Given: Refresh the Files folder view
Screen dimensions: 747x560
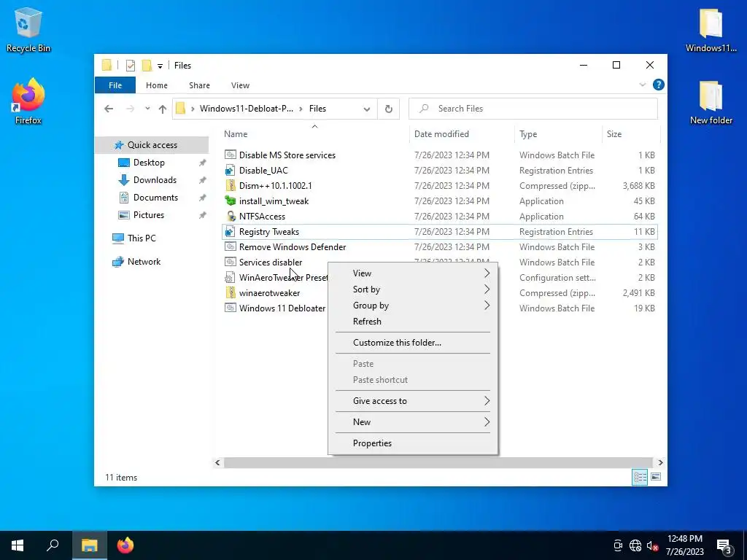Looking at the screenshot, I should [388, 109].
